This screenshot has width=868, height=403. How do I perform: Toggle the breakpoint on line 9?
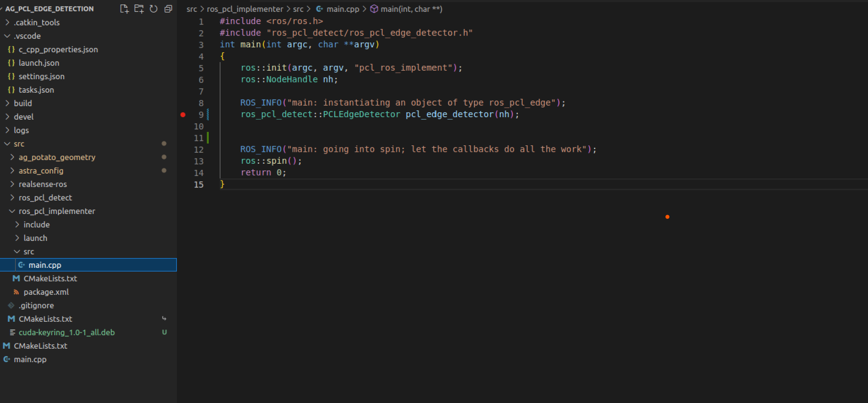(183, 115)
